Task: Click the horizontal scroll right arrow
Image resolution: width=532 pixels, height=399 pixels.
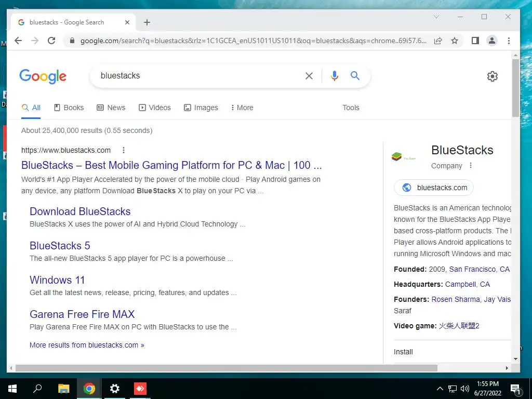Action: click(507, 368)
